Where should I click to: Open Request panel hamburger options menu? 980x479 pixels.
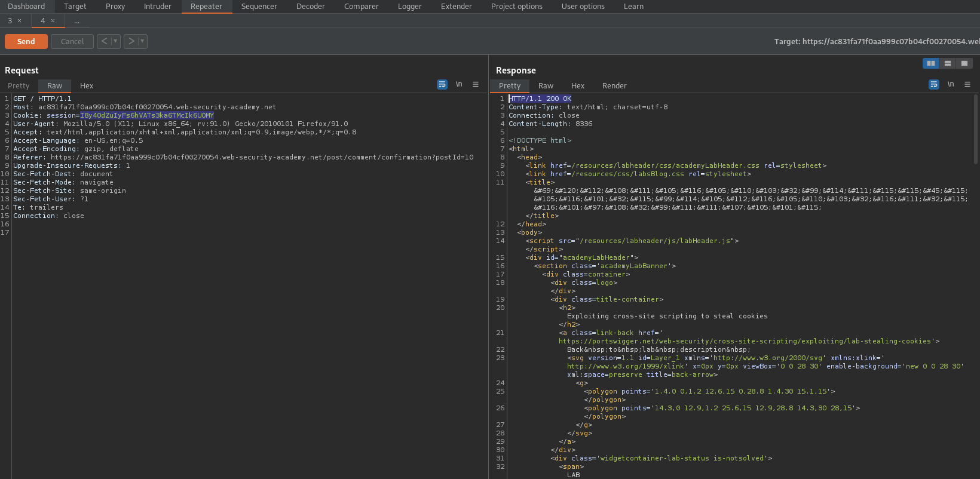[x=476, y=85]
